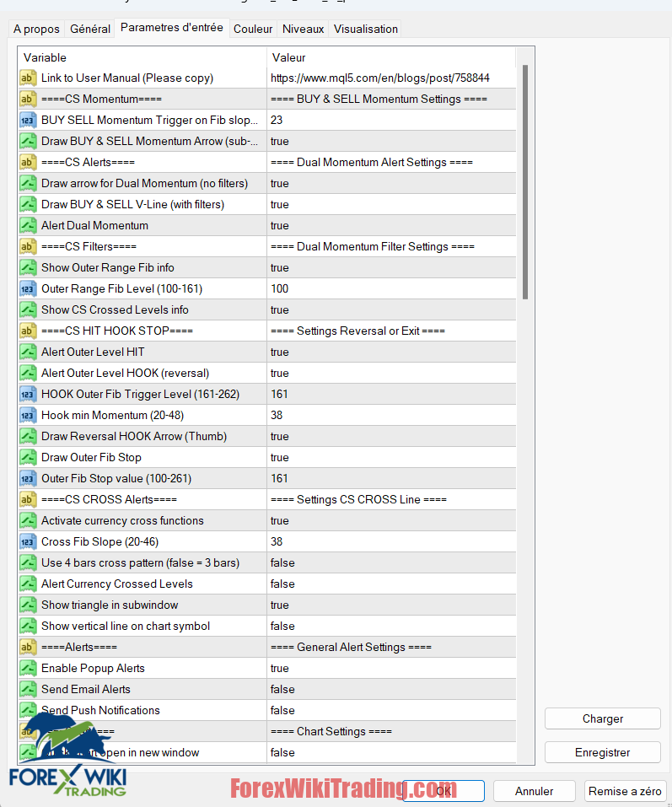Click integer icon for Outer Fib Stop value
This screenshot has height=807, width=672.
(x=28, y=479)
